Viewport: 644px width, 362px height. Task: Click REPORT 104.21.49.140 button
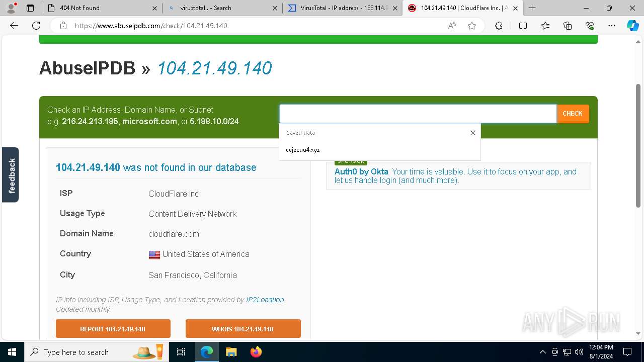(x=113, y=329)
